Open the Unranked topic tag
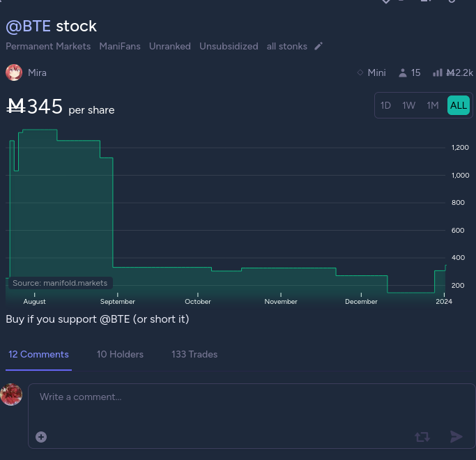Image resolution: width=476 pixels, height=460 pixels. pyautogui.click(x=169, y=46)
